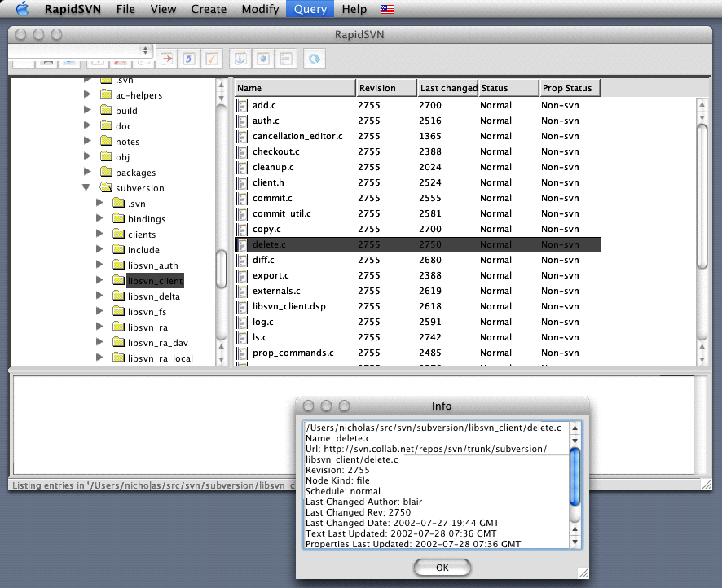Click the Commit toolbar icon with red arrow
Screen dimensions: 722x588
(x=167, y=59)
